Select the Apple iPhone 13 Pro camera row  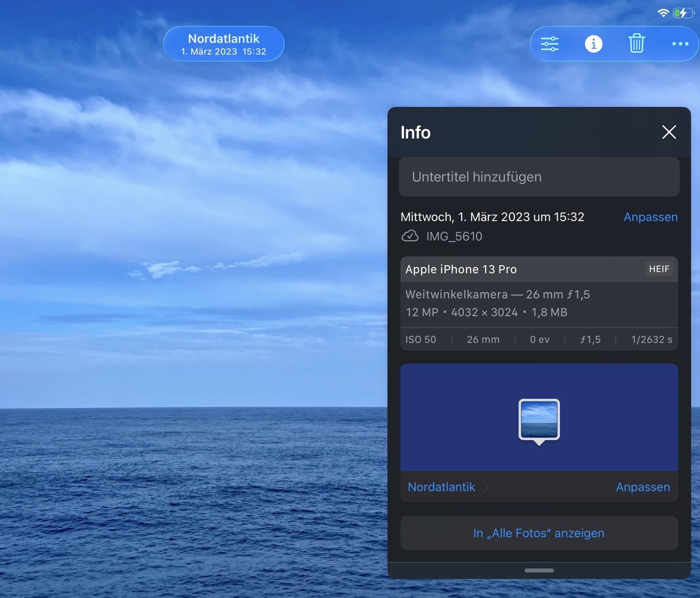point(461,269)
